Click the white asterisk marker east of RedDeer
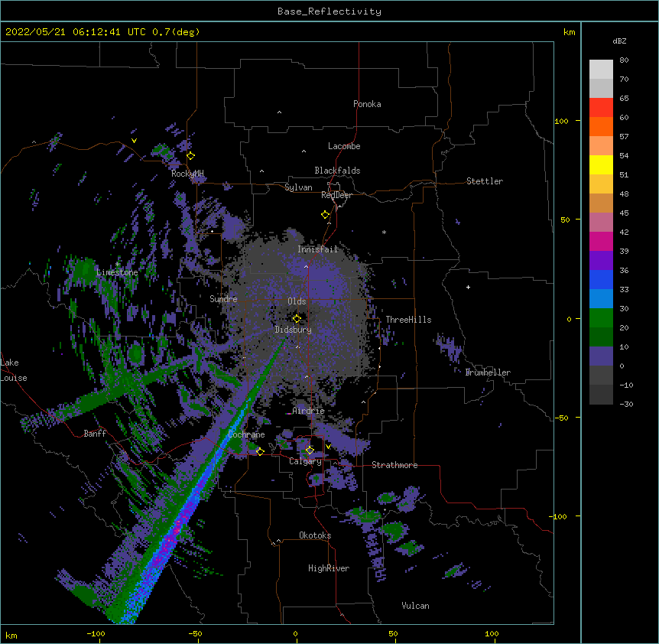659x644 pixels. click(x=384, y=232)
